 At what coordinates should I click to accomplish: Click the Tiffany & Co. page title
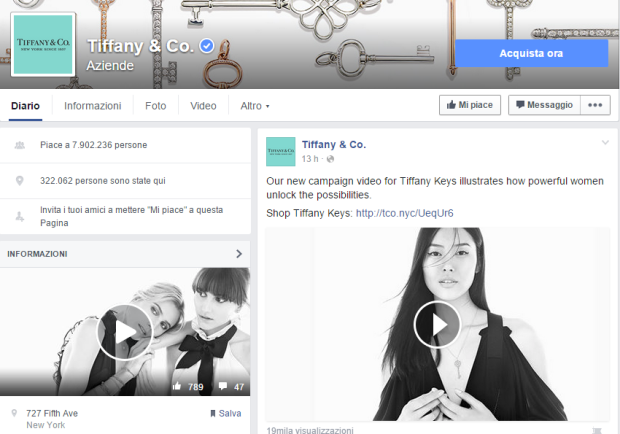click(140, 46)
